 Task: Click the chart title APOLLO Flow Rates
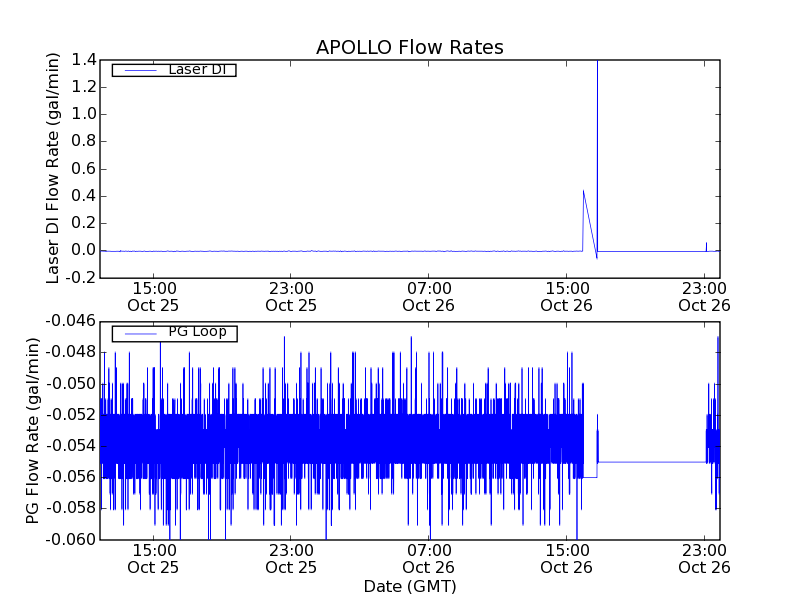click(410, 47)
